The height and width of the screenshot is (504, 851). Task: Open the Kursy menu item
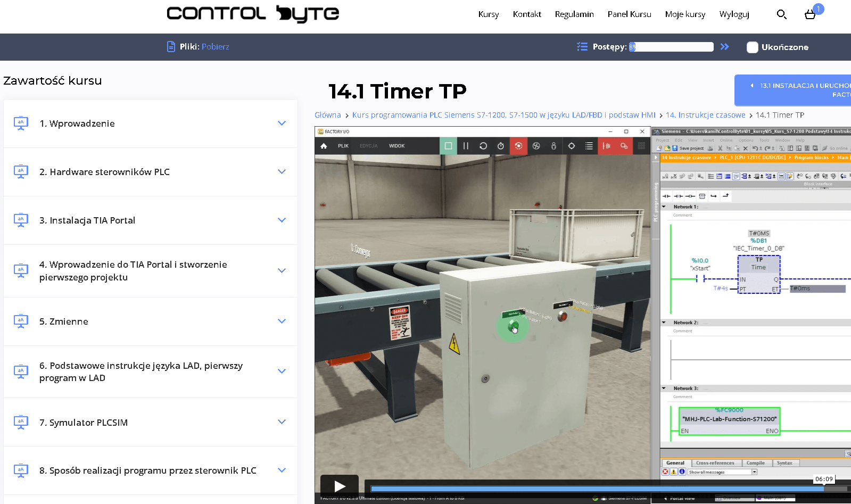click(x=488, y=14)
